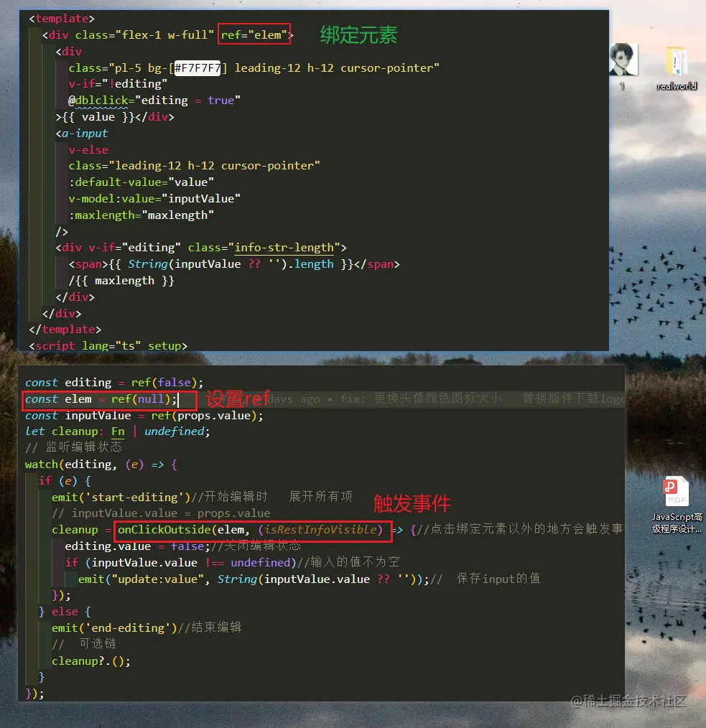The width and height of the screenshot is (706, 728).
Task: Click the script lang="ts" setup tag
Action: coord(108,345)
